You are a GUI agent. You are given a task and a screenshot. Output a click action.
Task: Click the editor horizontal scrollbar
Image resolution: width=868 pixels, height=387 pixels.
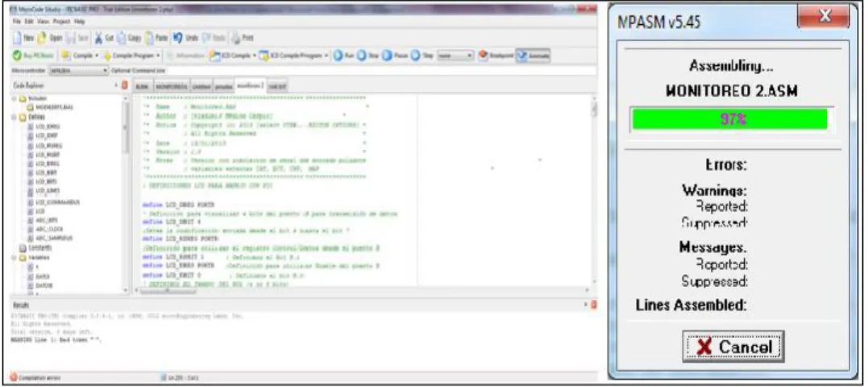[x=363, y=291]
